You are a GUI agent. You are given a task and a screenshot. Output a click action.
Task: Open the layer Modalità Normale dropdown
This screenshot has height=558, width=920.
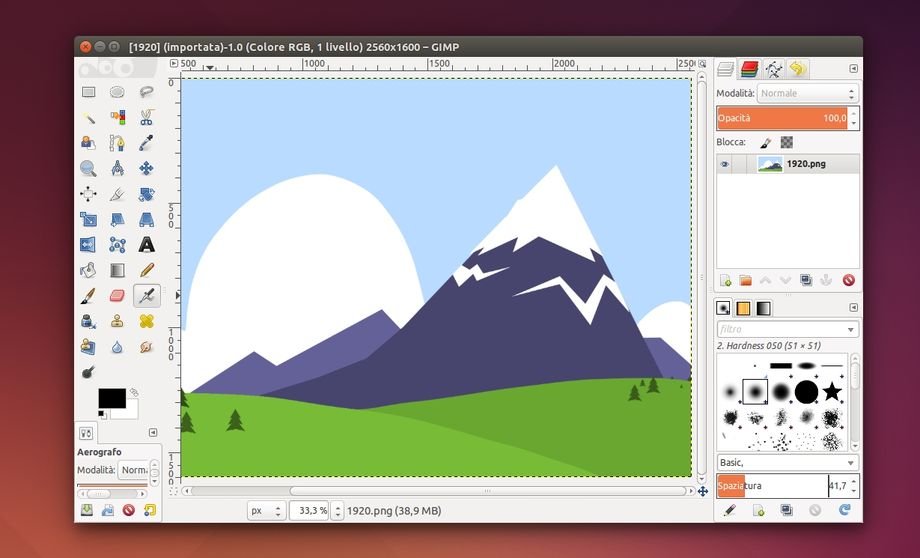tap(807, 93)
